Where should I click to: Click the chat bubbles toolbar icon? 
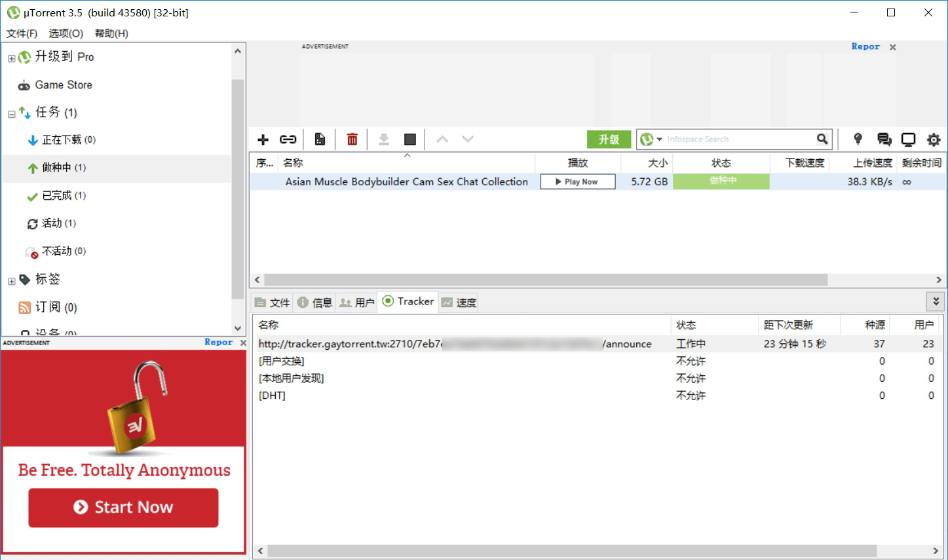click(x=884, y=140)
